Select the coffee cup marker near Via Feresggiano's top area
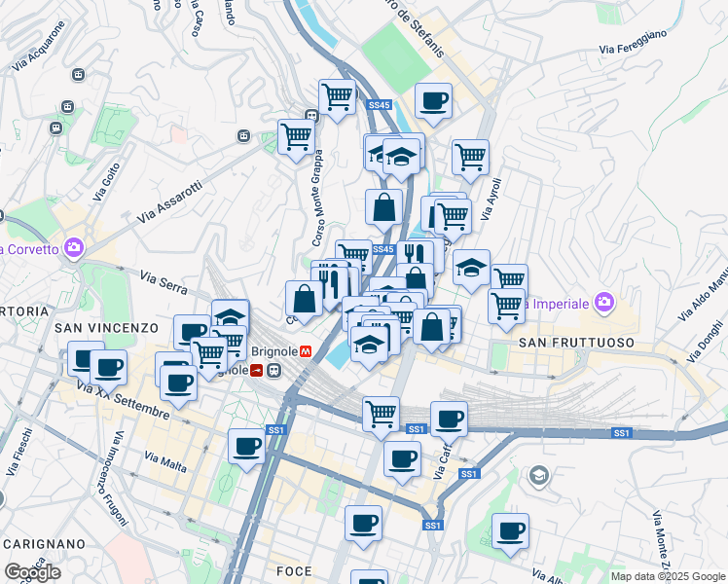The image size is (728, 584). coord(433,99)
